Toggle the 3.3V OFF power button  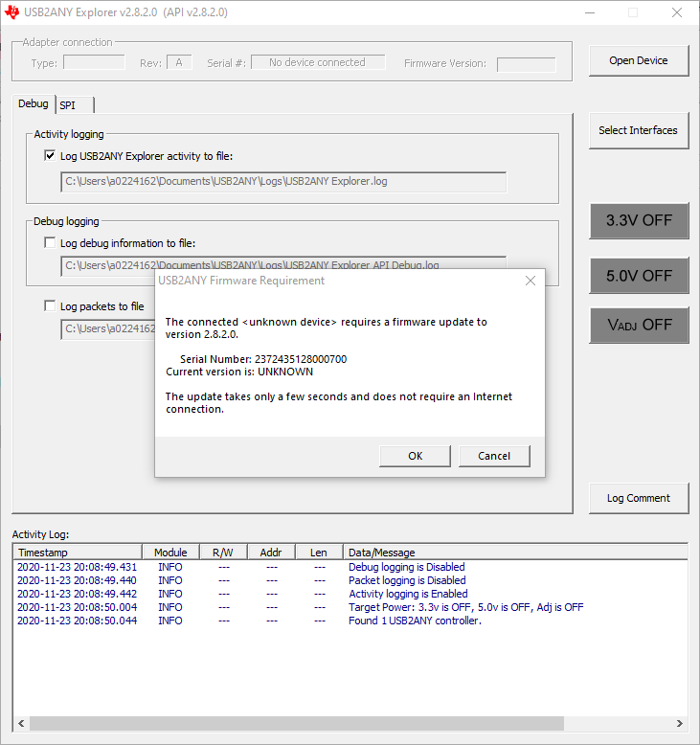click(639, 221)
